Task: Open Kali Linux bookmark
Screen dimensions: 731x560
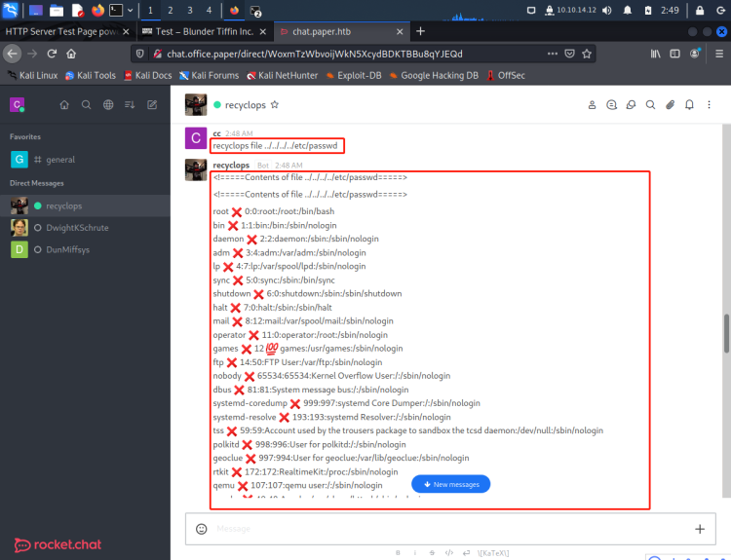Action: pyautogui.click(x=32, y=75)
